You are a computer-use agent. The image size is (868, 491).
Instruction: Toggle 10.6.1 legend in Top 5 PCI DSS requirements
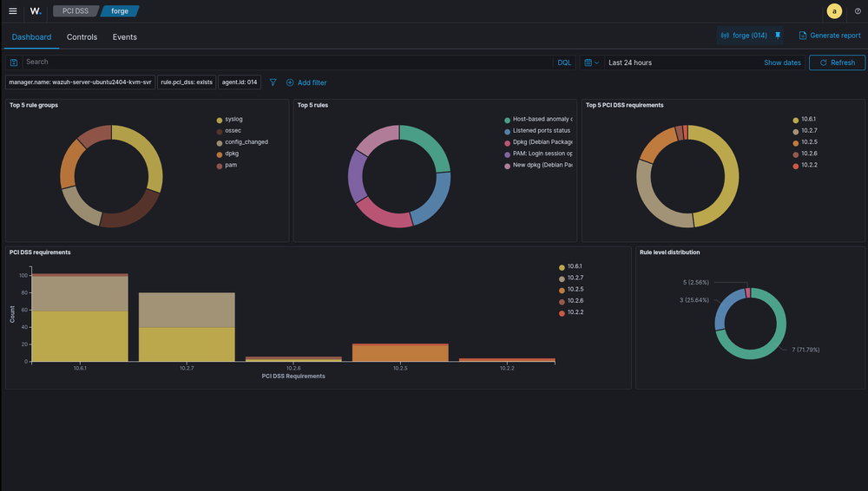click(805, 120)
